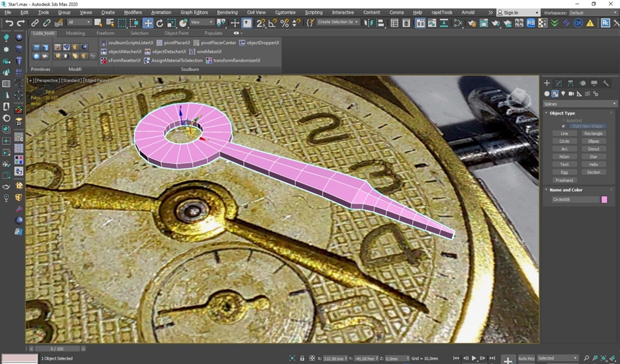Click the pink object color swatch
This screenshot has height=364, width=620.
pos(604,200)
